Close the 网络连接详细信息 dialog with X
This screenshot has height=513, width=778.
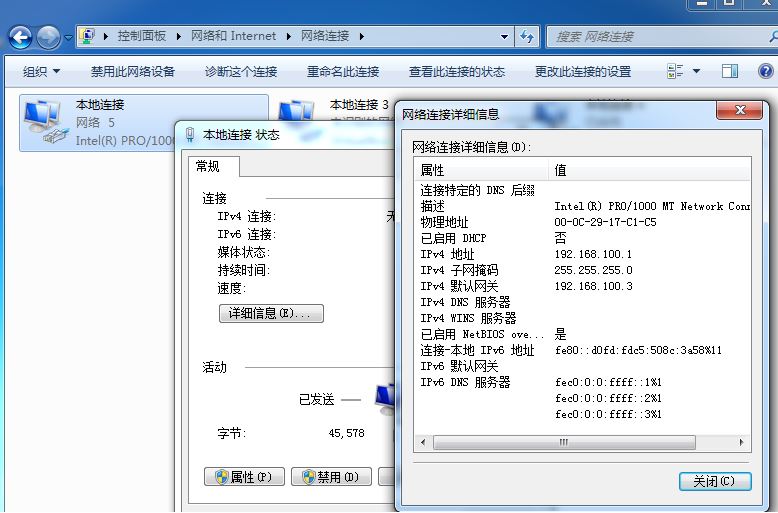click(x=739, y=110)
